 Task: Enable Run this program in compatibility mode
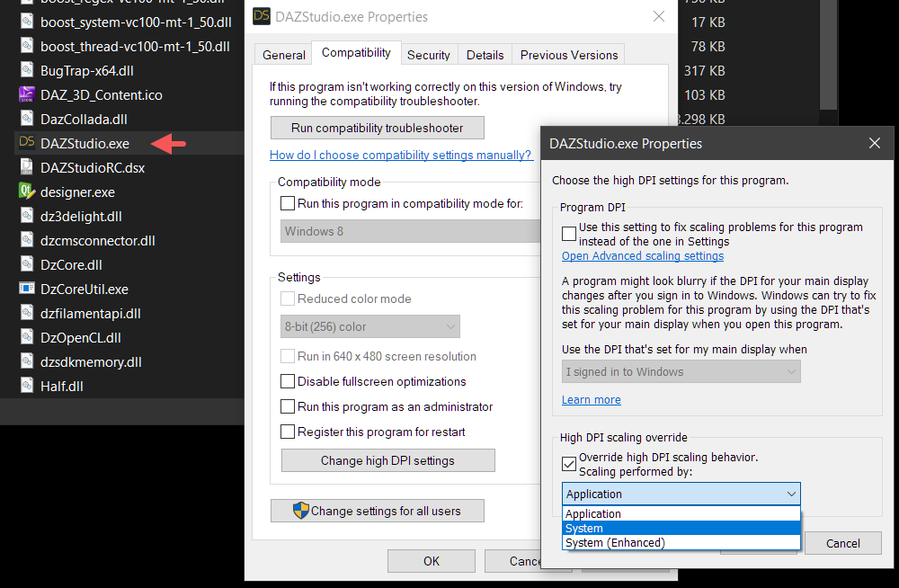tap(288, 203)
